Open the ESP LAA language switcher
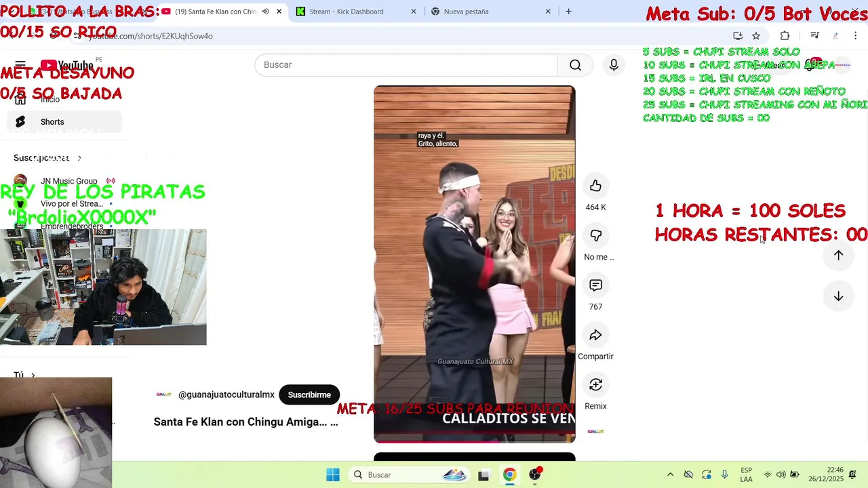 pos(746,474)
